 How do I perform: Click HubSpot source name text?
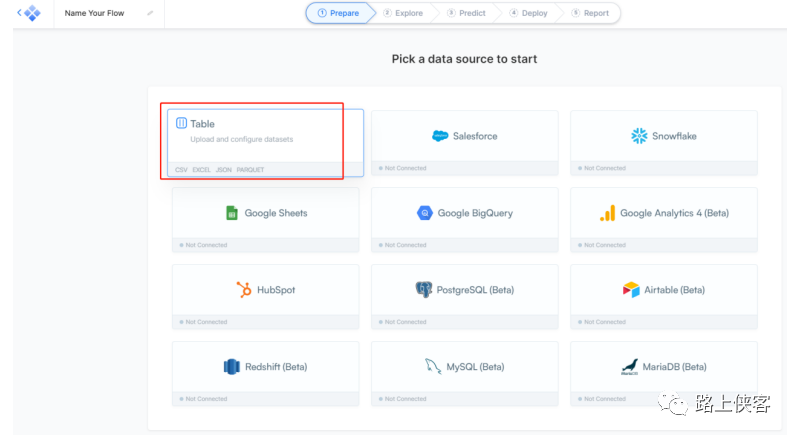[276, 290]
